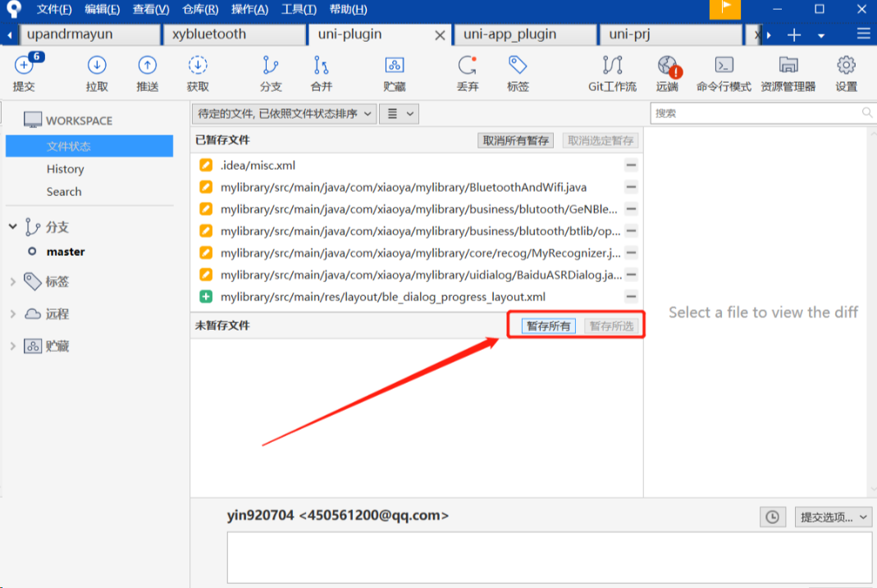Open the 仓库(R) menu
The image size is (877, 588).
[199, 10]
